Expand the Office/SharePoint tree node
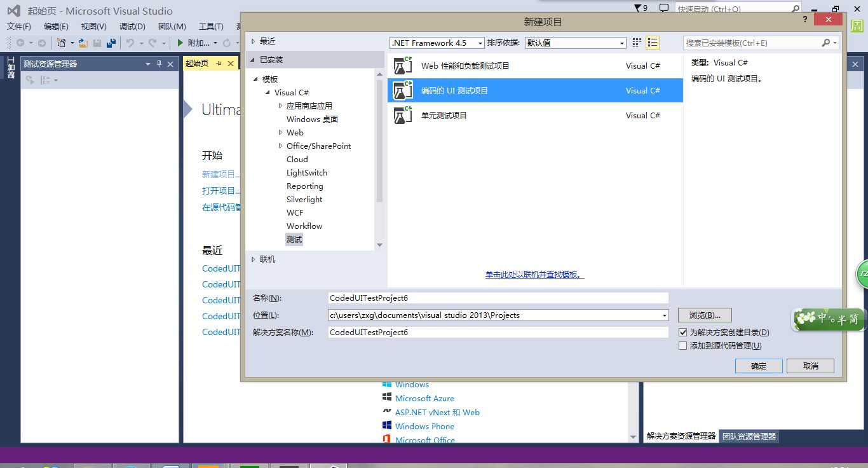 pyautogui.click(x=280, y=146)
